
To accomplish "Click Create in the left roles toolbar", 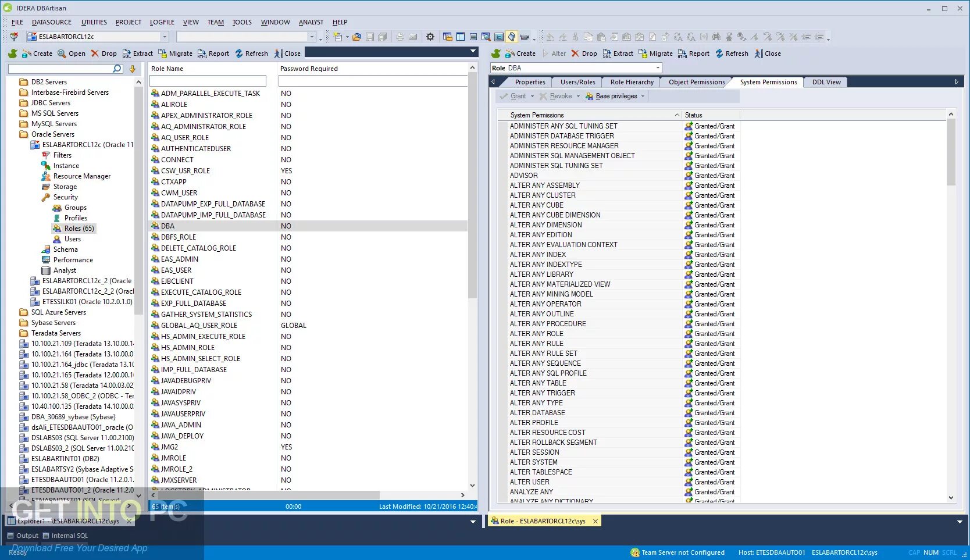I will [x=37, y=53].
